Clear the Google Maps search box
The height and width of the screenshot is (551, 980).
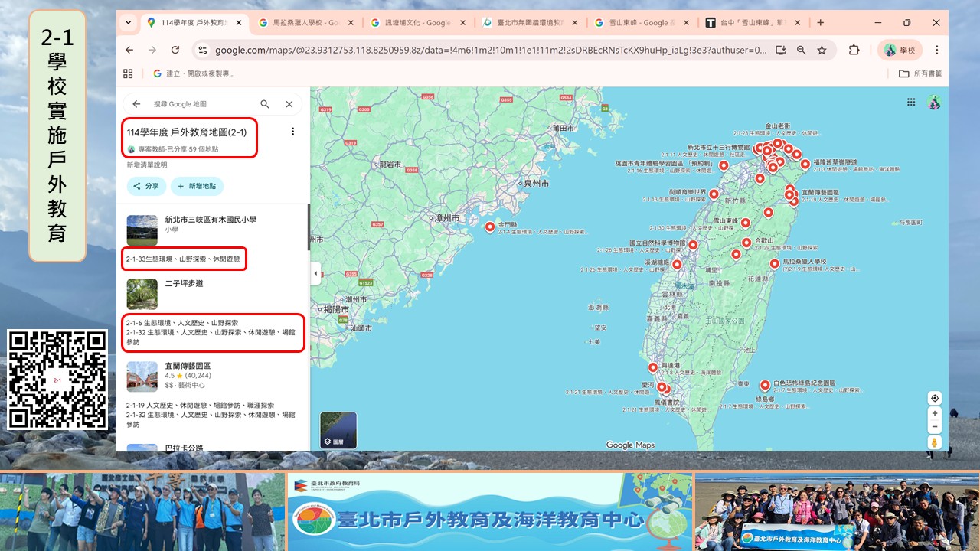pos(289,104)
